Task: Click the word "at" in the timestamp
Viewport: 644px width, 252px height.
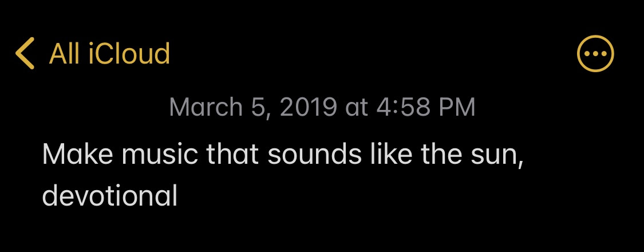Action: pos(356,108)
